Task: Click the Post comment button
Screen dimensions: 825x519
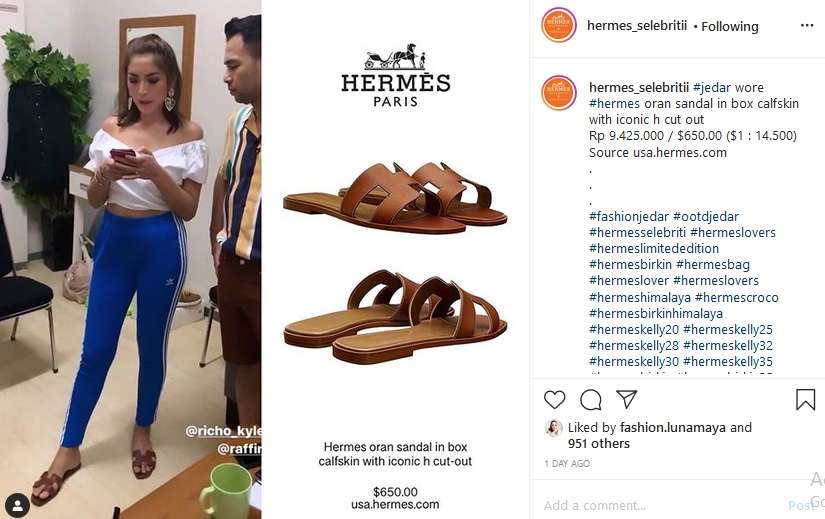Action: click(x=801, y=505)
